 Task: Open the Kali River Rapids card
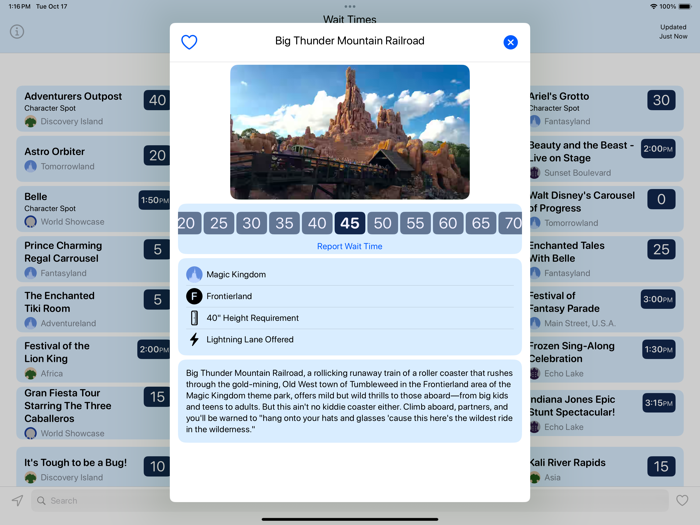pos(607,467)
